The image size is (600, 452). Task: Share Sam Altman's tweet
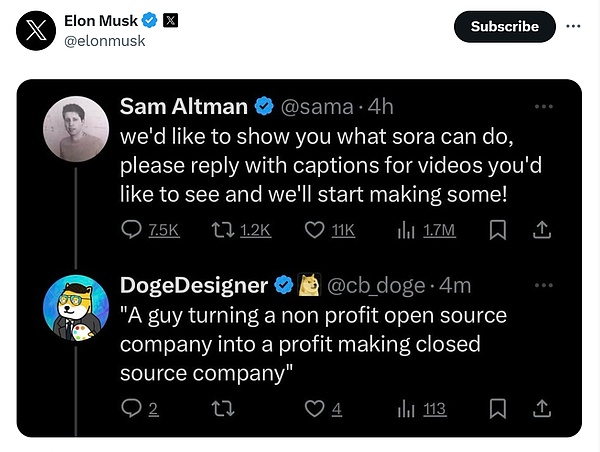tap(542, 230)
